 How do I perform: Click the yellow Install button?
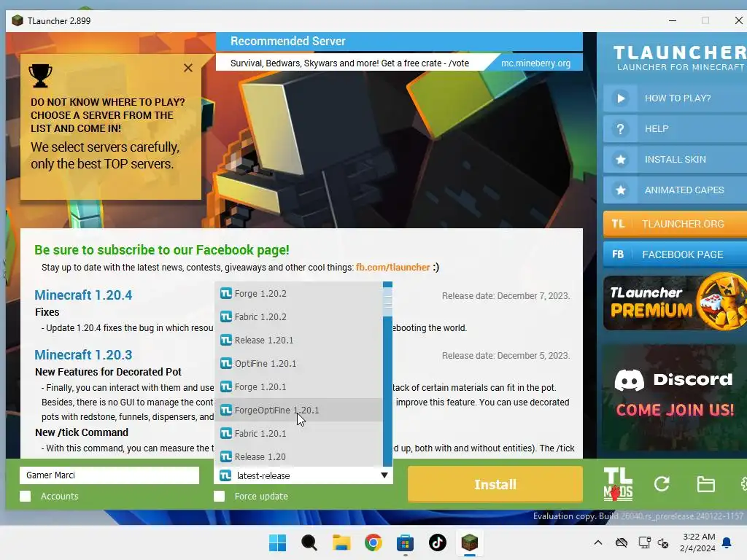495,484
